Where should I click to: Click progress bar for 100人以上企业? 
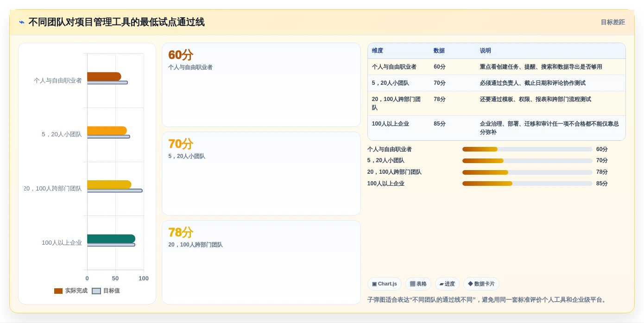[x=527, y=184]
